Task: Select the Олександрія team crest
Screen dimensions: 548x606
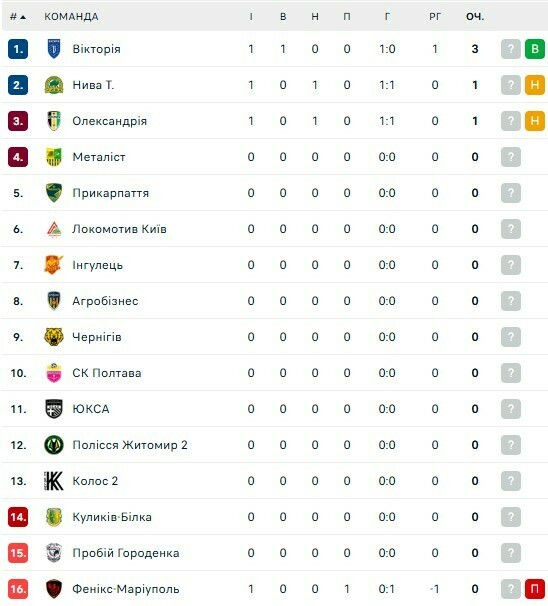Action: pos(54,121)
